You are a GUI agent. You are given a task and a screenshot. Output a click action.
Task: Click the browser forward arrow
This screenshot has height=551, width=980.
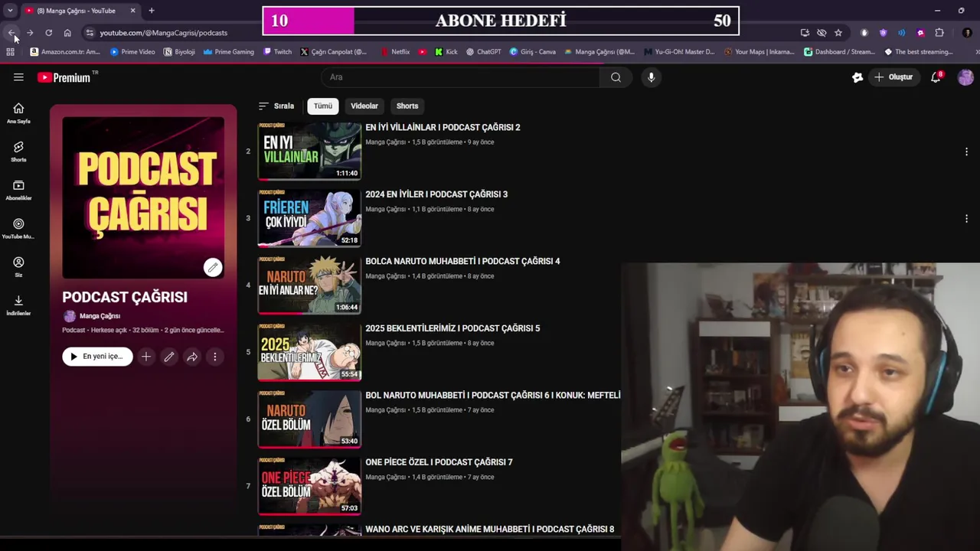click(x=30, y=33)
